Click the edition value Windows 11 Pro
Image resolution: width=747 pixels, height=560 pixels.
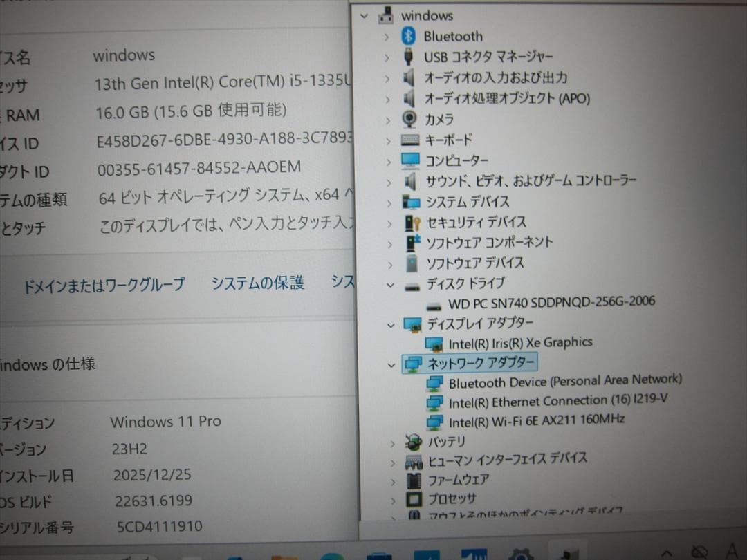166,422
